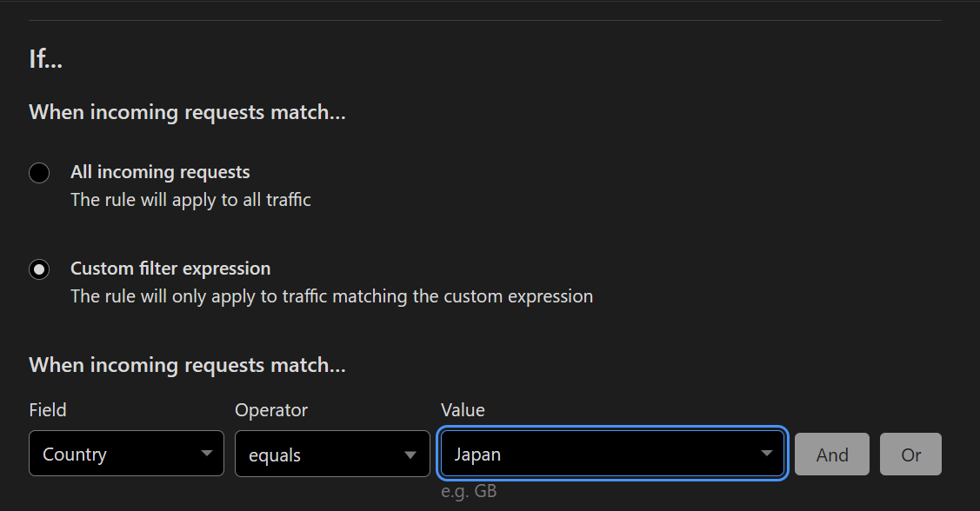Add an alternative with the Or button
Screen dimensions: 980x511
910,455
